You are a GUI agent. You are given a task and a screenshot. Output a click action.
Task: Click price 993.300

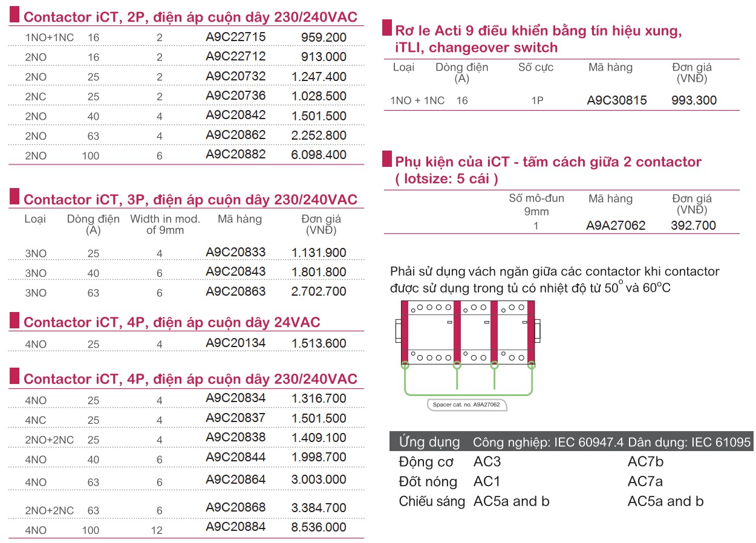coord(694,100)
